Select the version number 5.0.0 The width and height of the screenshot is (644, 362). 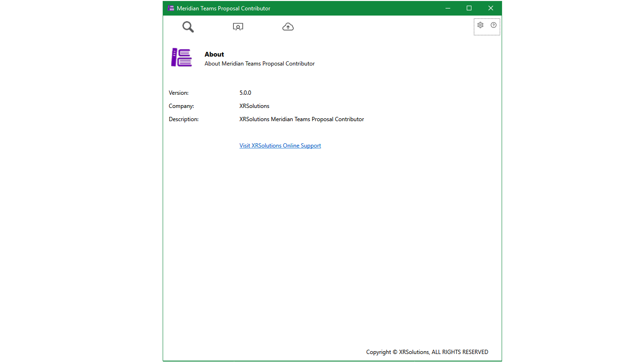pos(245,93)
